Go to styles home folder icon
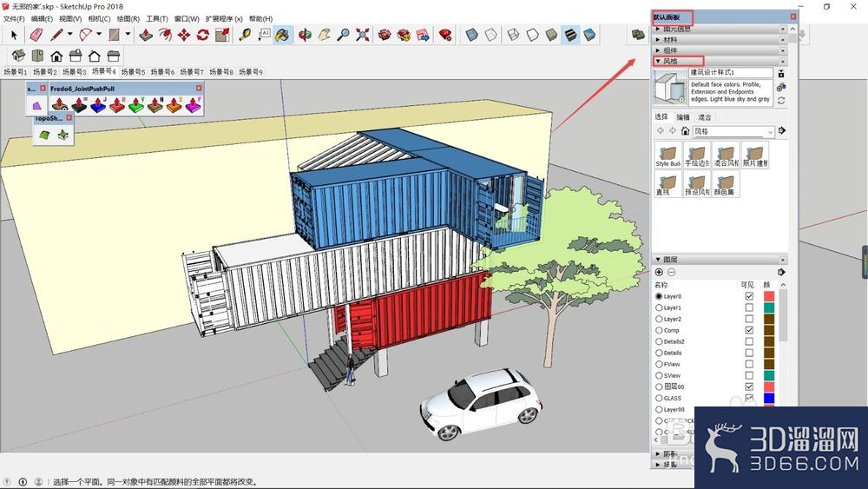The width and height of the screenshot is (868, 489). tap(685, 131)
